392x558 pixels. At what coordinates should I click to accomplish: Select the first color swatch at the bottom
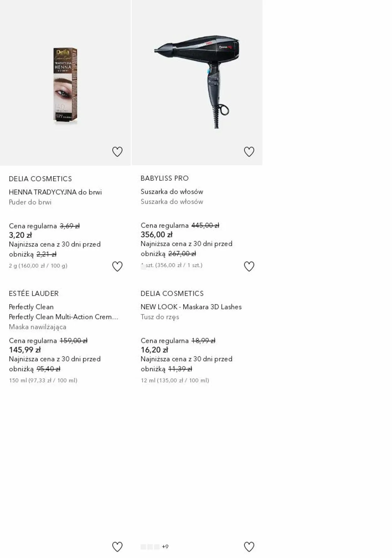[x=144, y=547]
